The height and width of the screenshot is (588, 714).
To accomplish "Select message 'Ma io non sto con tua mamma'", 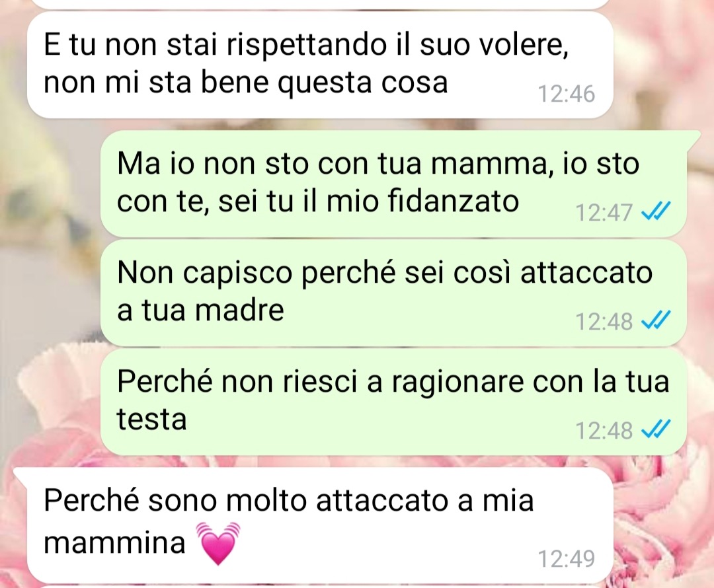I will point(393,184).
